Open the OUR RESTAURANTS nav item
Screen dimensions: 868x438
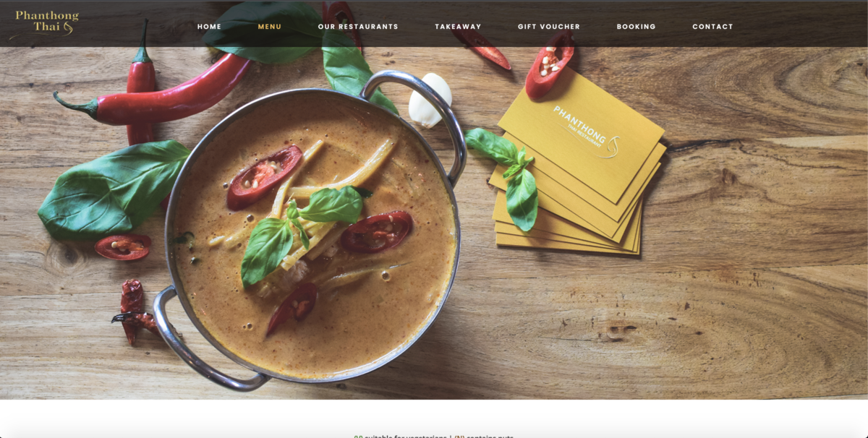[358, 27]
